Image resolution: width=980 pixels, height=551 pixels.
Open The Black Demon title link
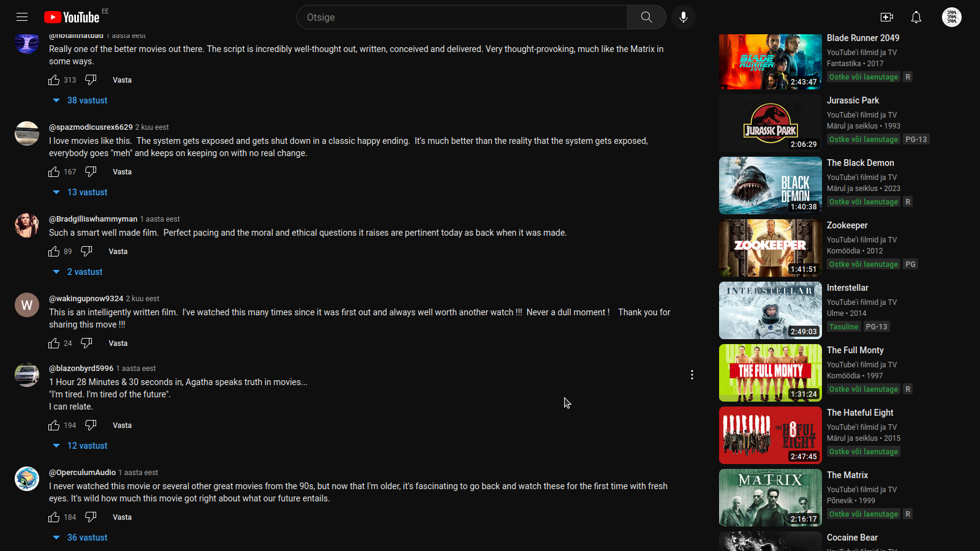click(861, 163)
